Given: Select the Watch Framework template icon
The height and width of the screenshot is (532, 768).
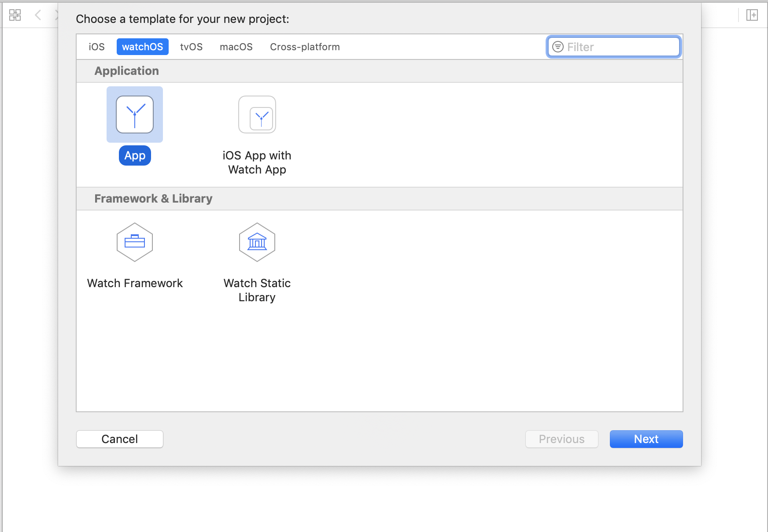Looking at the screenshot, I should (x=135, y=242).
